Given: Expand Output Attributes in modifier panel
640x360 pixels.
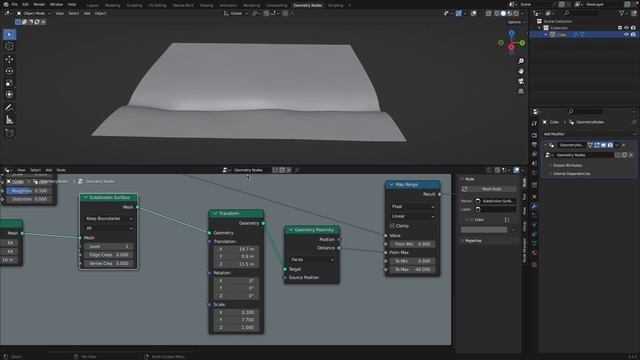Looking at the screenshot, I should coord(567,165).
